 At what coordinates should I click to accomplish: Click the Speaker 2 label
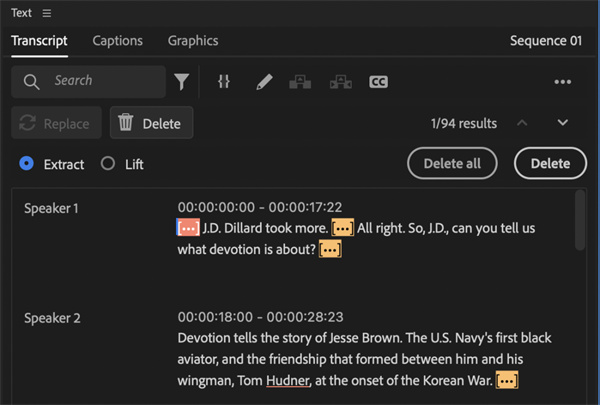52,318
